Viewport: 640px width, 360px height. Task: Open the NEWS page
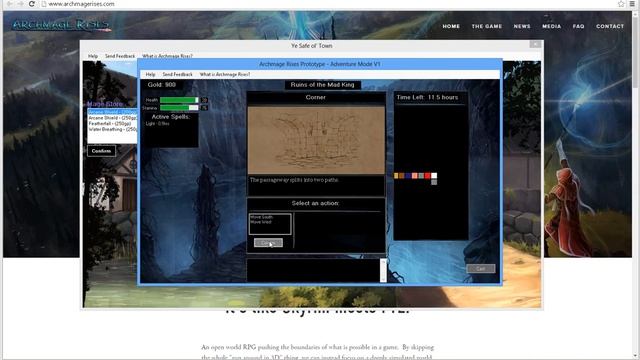pos(522,26)
